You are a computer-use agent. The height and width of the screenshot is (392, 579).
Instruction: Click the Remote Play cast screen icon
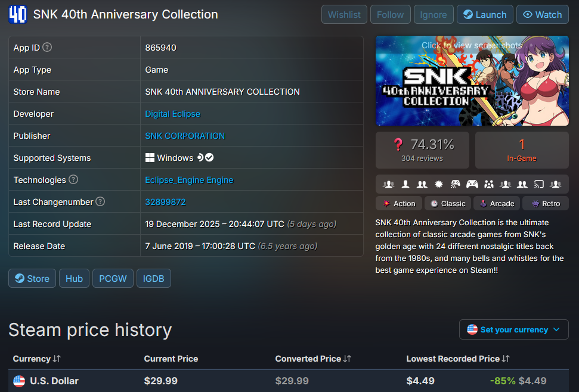(539, 185)
